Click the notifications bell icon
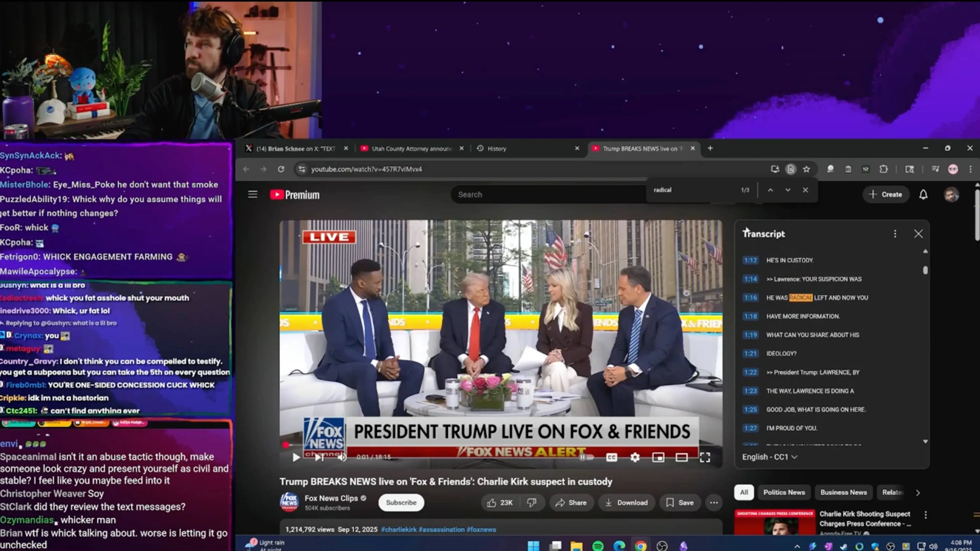The image size is (980, 551). 923,194
